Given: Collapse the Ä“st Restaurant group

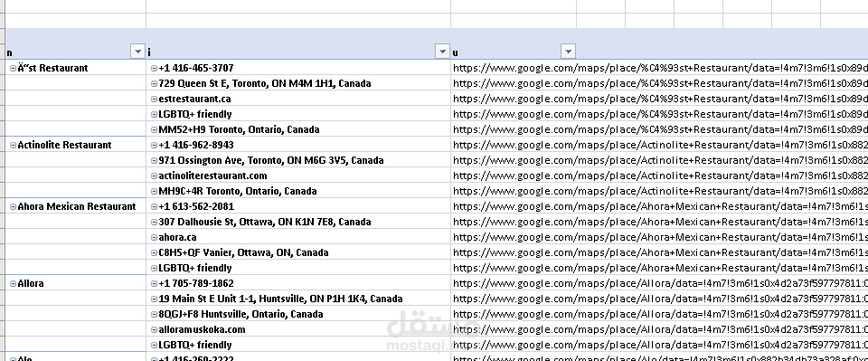Looking at the screenshot, I should point(14,68).
